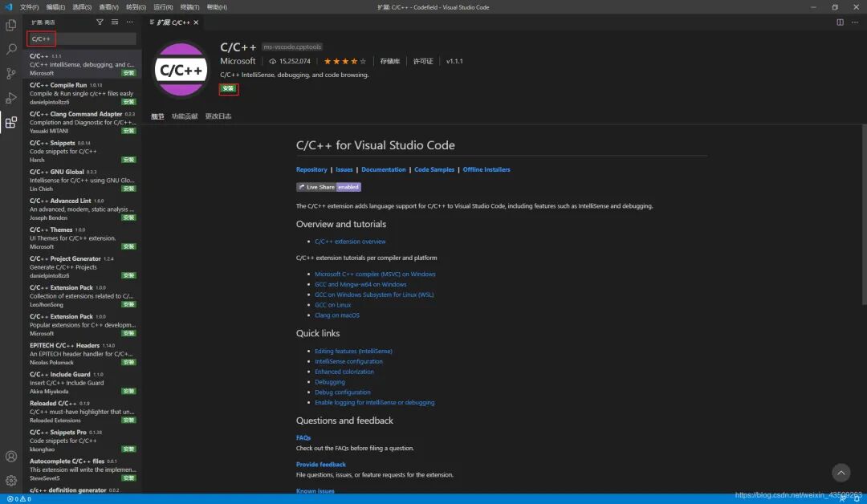Switch to the 细节 details tab
Screen dimensions: 867x504
[157, 116]
